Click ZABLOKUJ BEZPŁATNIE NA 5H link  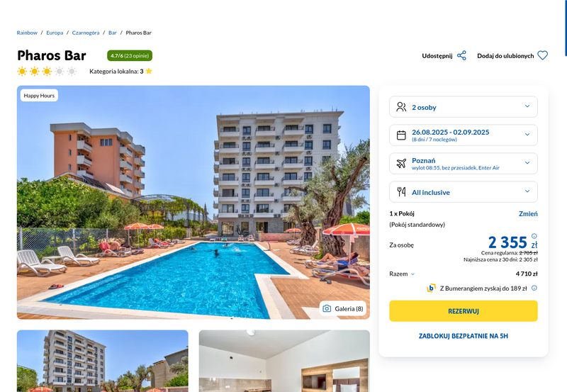464,336
